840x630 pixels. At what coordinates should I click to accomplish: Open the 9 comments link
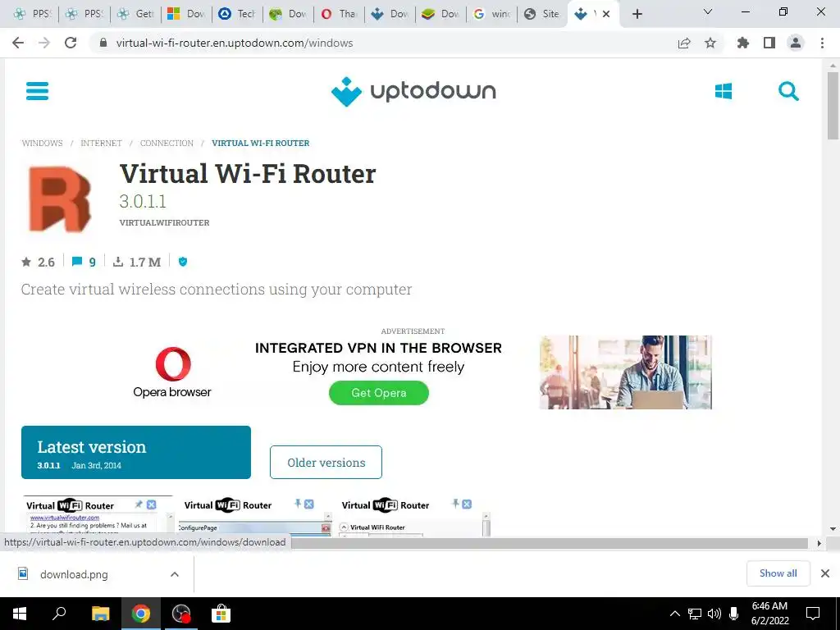click(84, 262)
